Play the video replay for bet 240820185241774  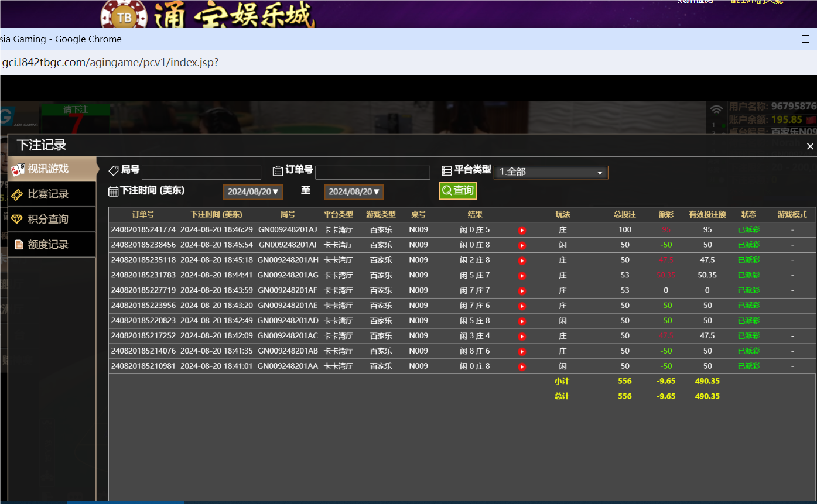click(521, 229)
